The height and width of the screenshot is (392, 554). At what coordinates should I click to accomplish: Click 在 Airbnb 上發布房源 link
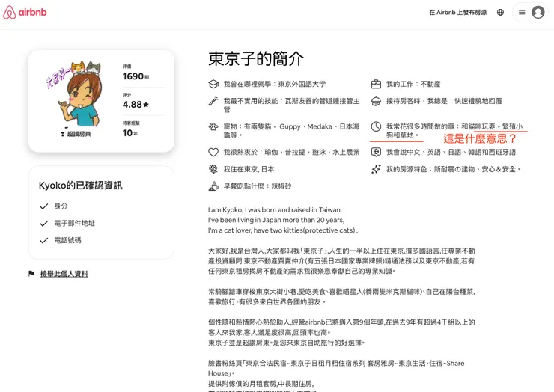tap(457, 13)
